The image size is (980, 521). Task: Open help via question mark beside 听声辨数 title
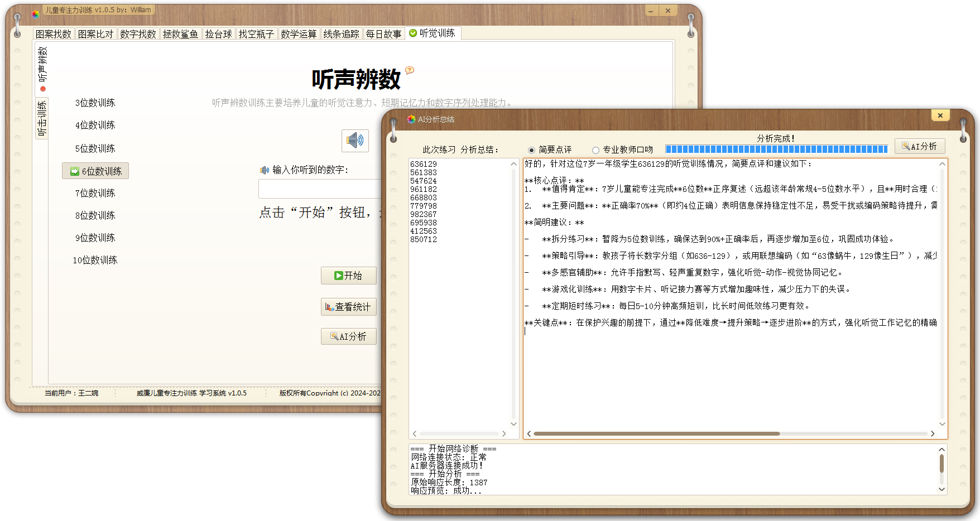(410, 70)
